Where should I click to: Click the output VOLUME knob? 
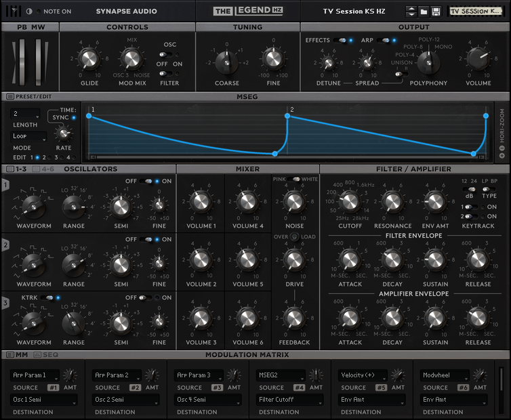pyautogui.click(x=478, y=59)
